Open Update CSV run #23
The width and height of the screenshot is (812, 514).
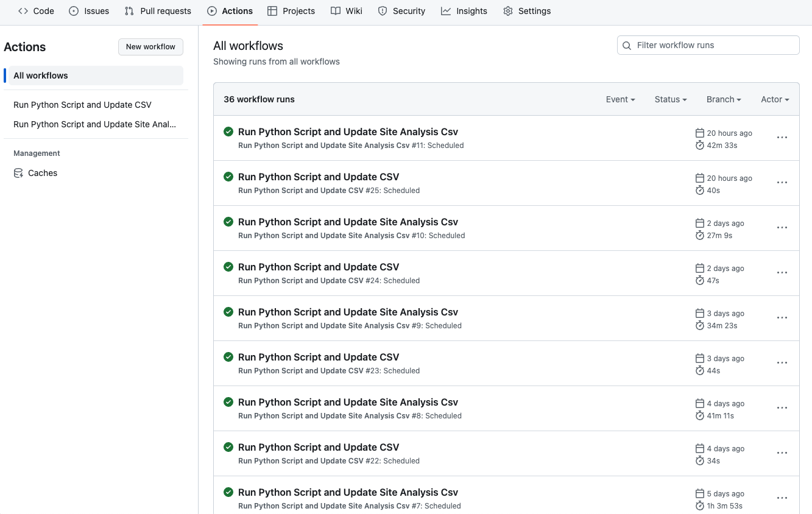(x=319, y=357)
